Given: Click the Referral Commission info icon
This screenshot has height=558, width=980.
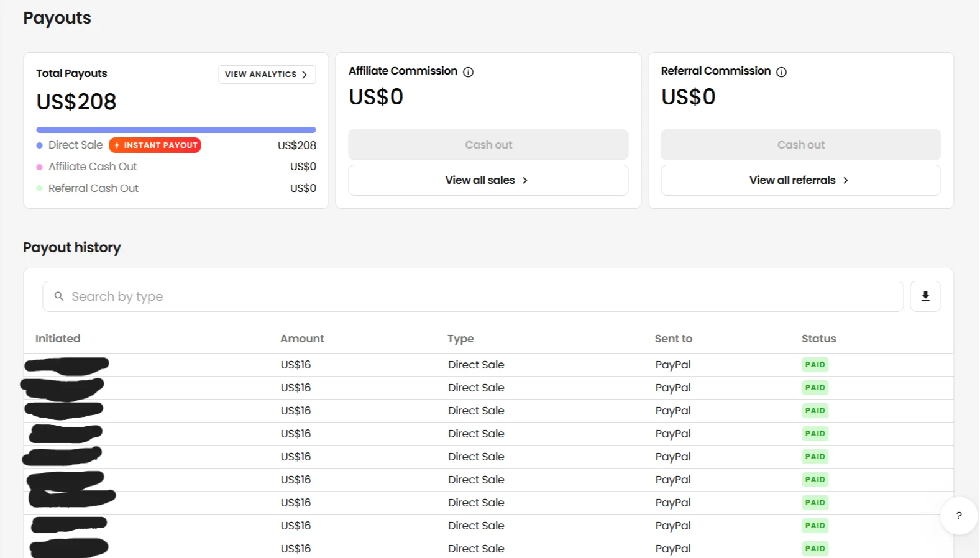Looking at the screenshot, I should 782,72.
